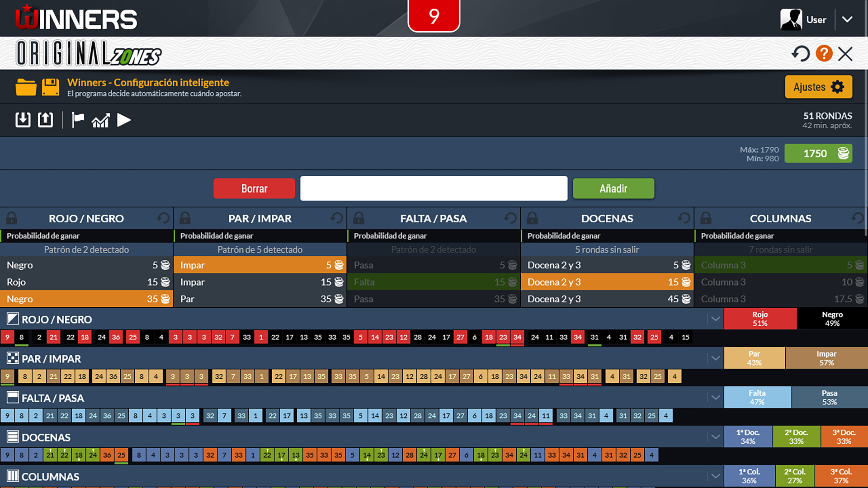
Task: Reset the COLUMNAS strategy column
Action: point(858,218)
